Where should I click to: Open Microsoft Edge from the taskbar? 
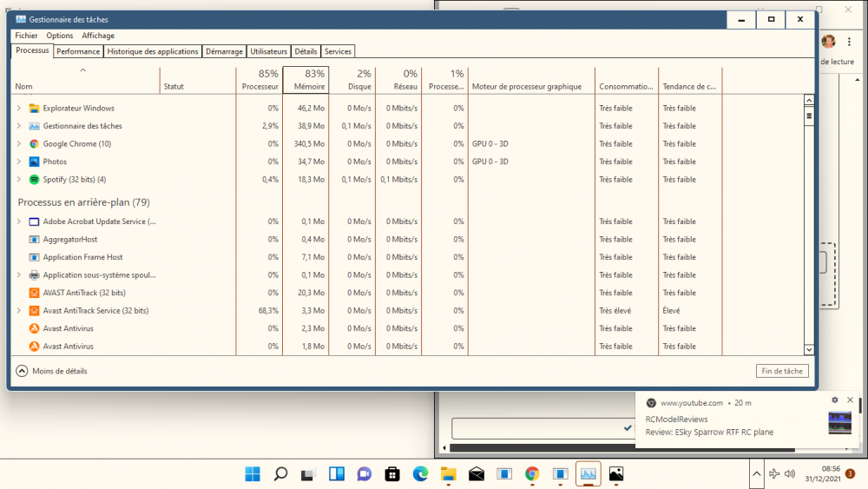(x=420, y=474)
